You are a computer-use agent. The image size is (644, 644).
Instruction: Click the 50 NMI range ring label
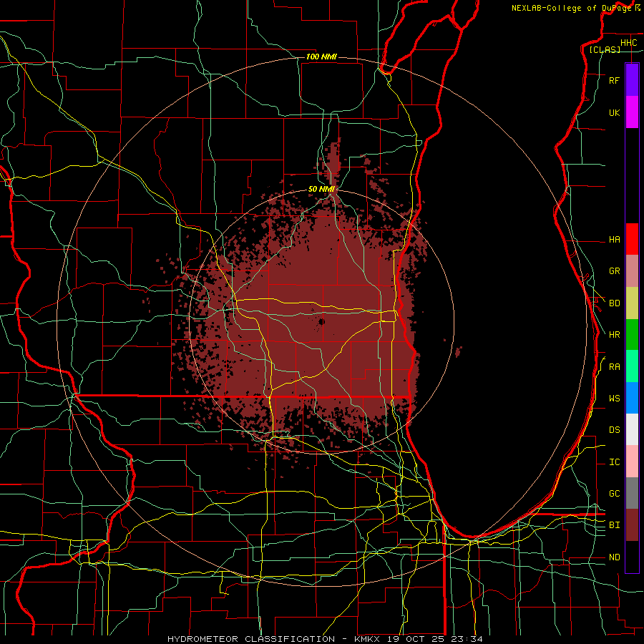pos(321,190)
